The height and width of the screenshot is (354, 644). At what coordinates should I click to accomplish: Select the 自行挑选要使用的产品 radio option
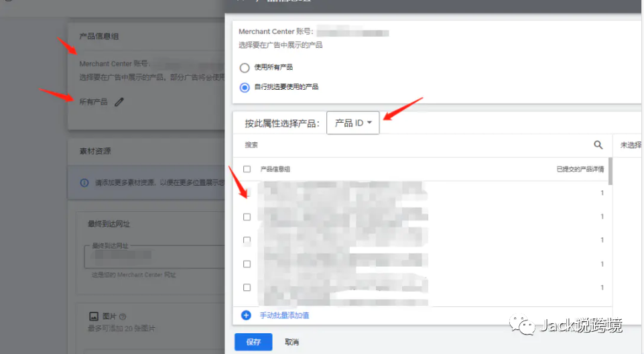pyautogui.click(x=245, y=87)
